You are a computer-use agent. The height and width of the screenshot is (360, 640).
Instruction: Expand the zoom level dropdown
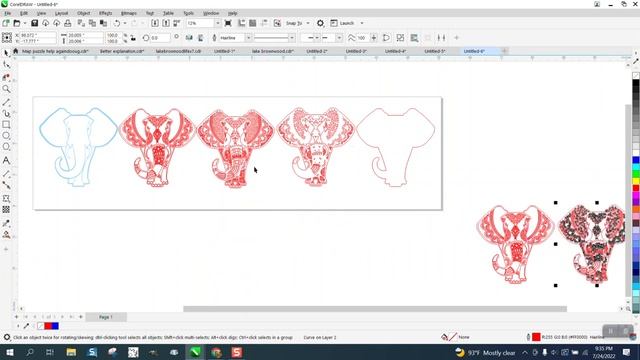(x=218, y=23)
